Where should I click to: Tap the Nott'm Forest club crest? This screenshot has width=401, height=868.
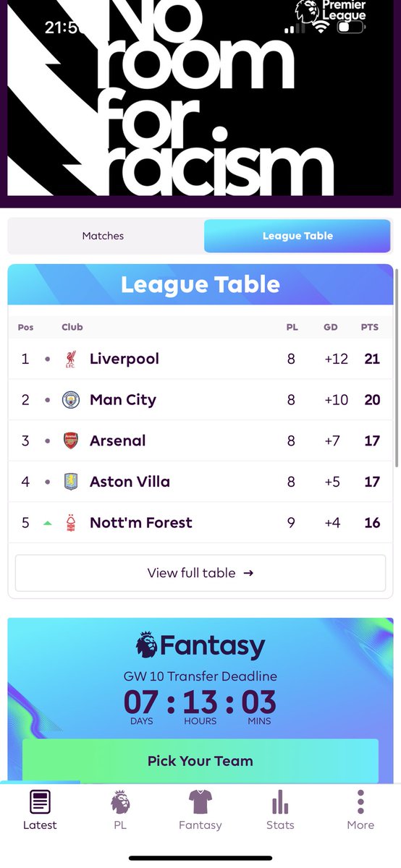(x=70, y=522)
